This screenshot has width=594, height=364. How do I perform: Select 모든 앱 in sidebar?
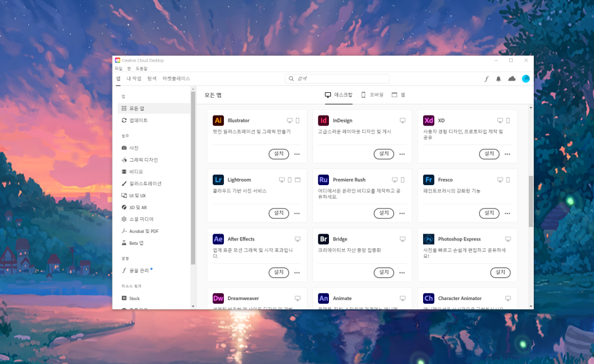(x=154, y=108)
